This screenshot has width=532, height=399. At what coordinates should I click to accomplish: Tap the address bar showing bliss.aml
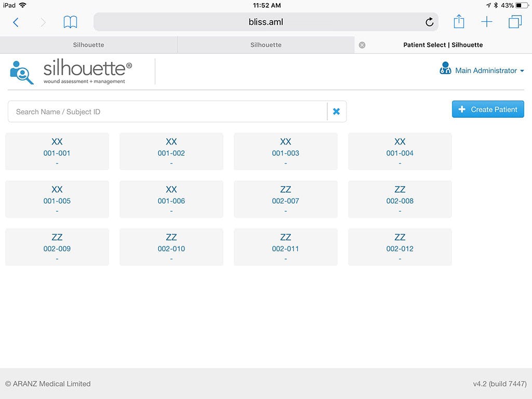click(266, 21)
